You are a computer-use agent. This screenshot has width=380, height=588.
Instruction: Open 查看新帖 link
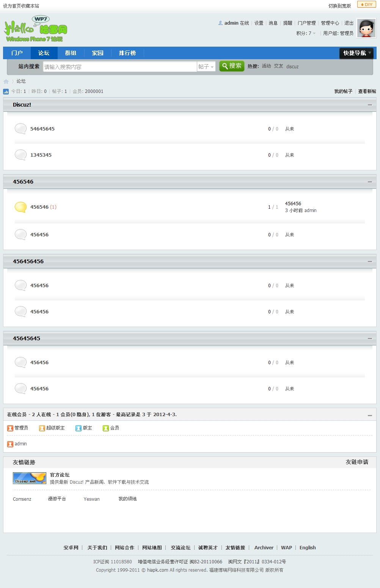click(367, 91)
